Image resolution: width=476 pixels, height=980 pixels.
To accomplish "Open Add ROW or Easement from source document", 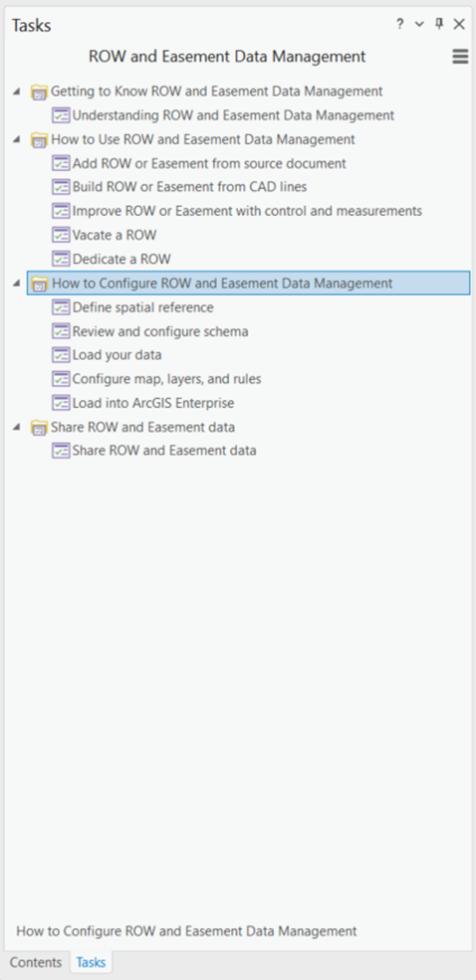I will [209, 163].
